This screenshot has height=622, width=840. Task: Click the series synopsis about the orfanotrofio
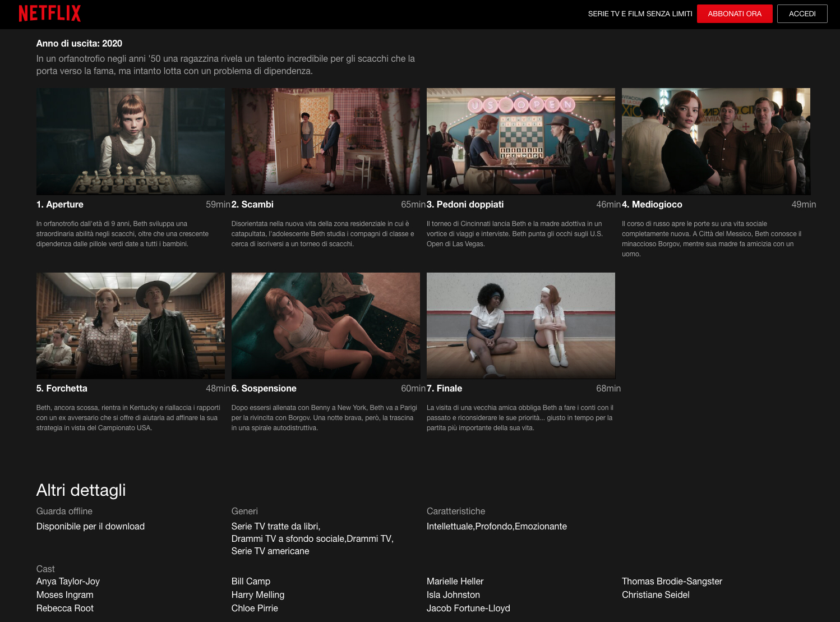point(225,65)
